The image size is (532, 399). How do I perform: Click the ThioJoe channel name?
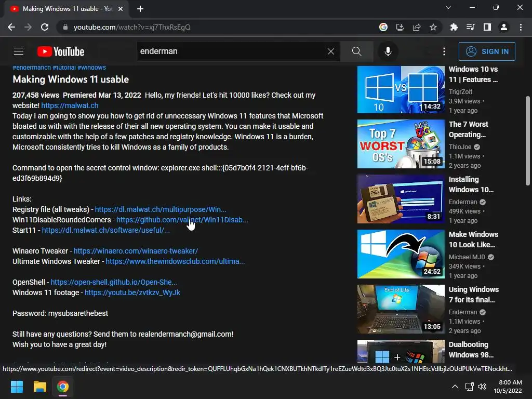pyautogui.click(x=460, y=147)
